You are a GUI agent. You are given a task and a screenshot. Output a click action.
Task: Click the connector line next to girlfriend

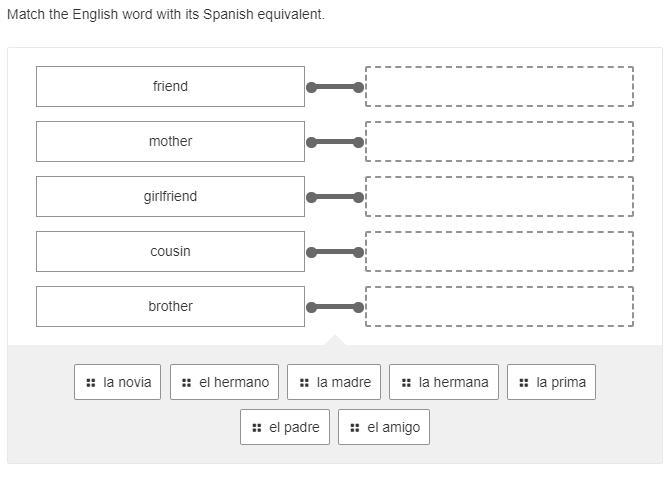tap(335, 197)
